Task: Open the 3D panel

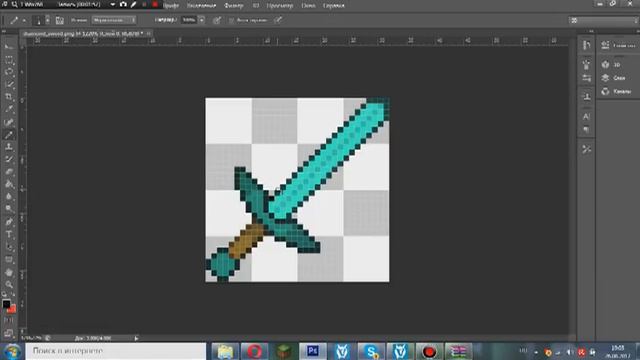Action: click(x=612, y=64)
